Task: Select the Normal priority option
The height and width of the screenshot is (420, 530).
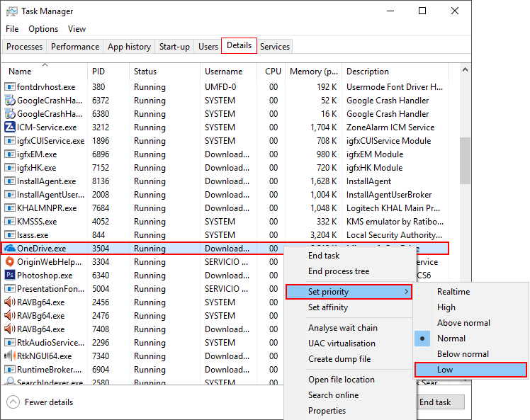Action: [470, 339]
